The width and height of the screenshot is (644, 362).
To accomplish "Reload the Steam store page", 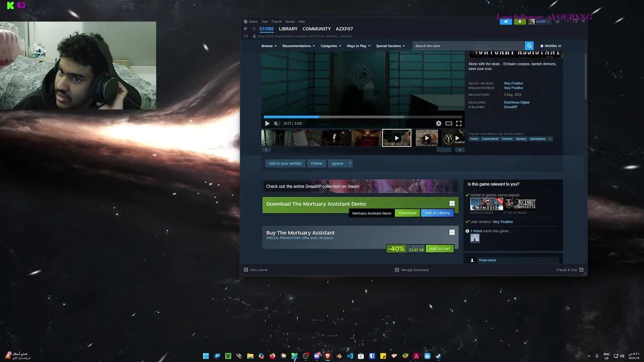I will (246, 36).
